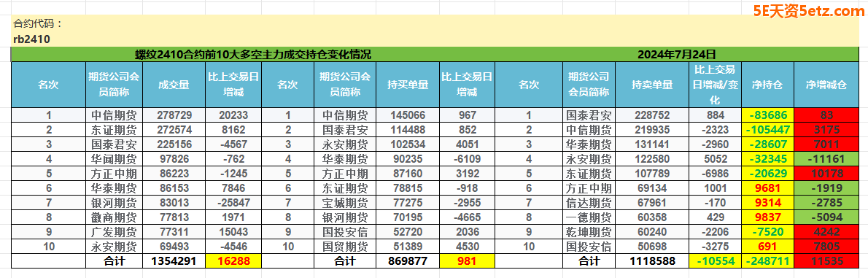
Task: Click the net position value 9681
Action: (x=767, y=188)
